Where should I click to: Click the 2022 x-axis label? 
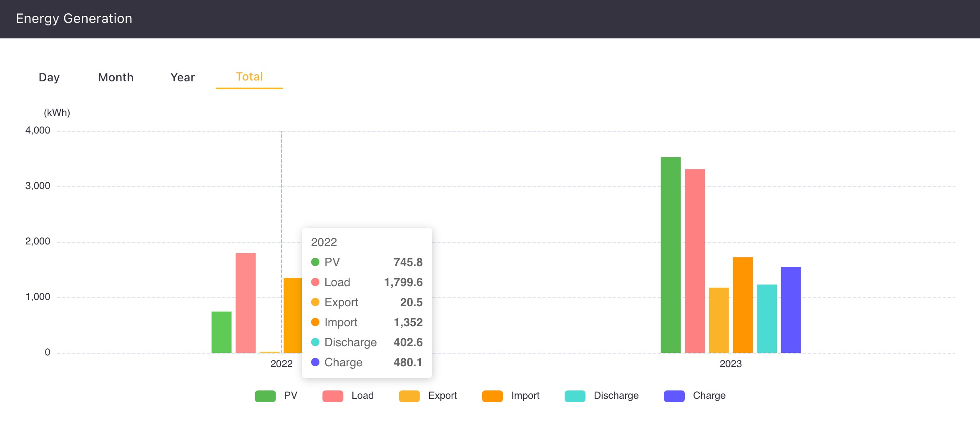click(281, 364)
